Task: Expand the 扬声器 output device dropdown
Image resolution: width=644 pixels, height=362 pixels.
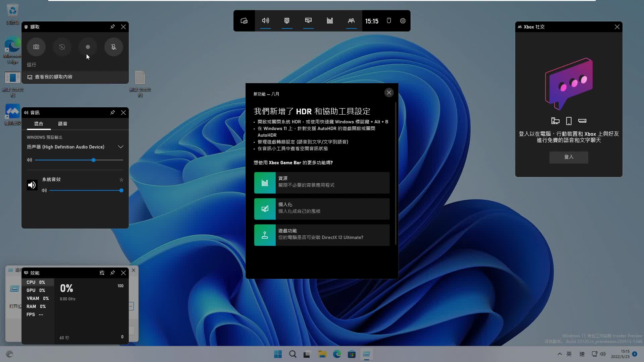Action: pyautogui.click(x=121, y=147)
